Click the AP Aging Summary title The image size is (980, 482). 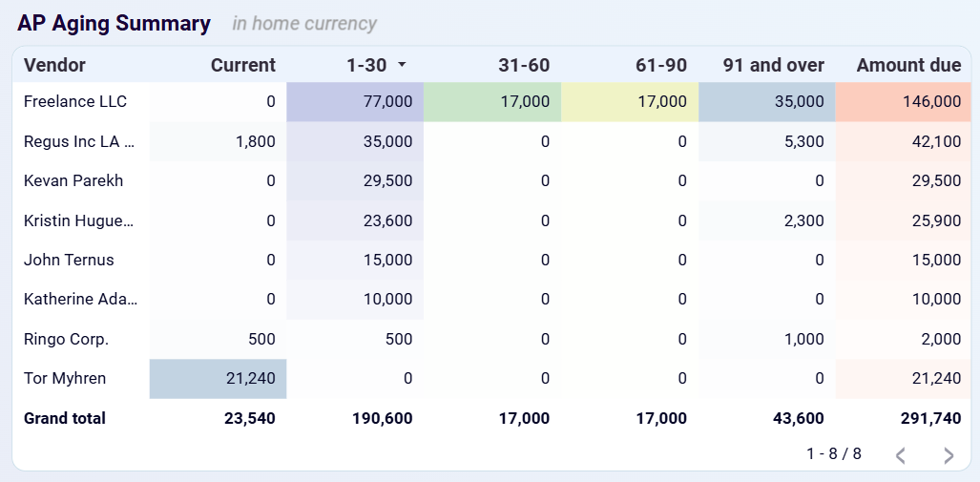(114, 23)
